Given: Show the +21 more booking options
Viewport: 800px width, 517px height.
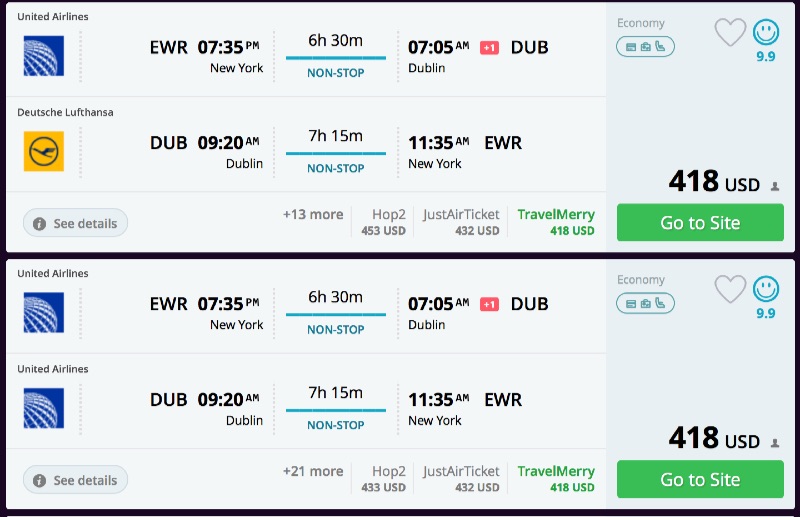Looking at the screenshot, I should coord(313,472).
